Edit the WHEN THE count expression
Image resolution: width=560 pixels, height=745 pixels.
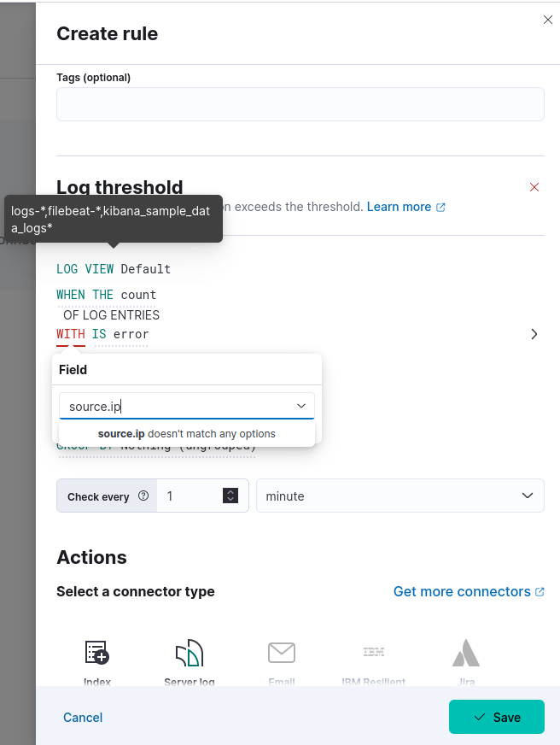pyautogui.click(x=107, y=295)
